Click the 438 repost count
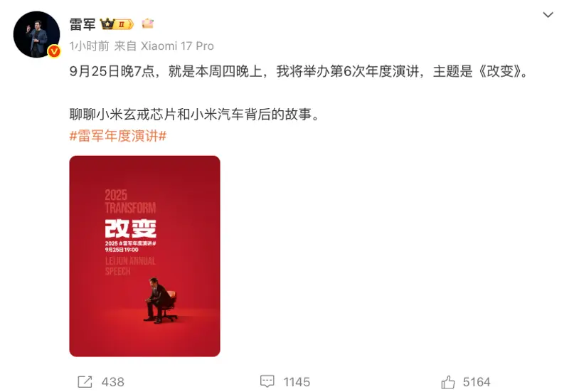This screenshot has width=569, height=392. coord(113,382)
